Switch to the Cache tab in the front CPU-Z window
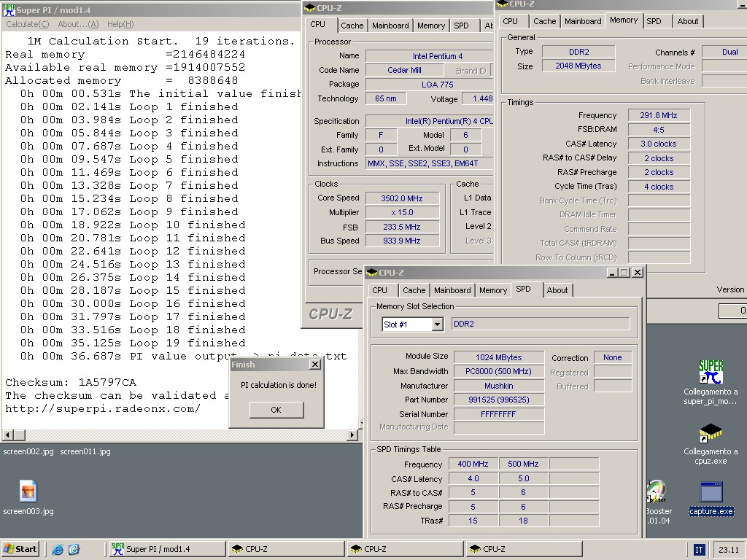 tap(414, 290)
